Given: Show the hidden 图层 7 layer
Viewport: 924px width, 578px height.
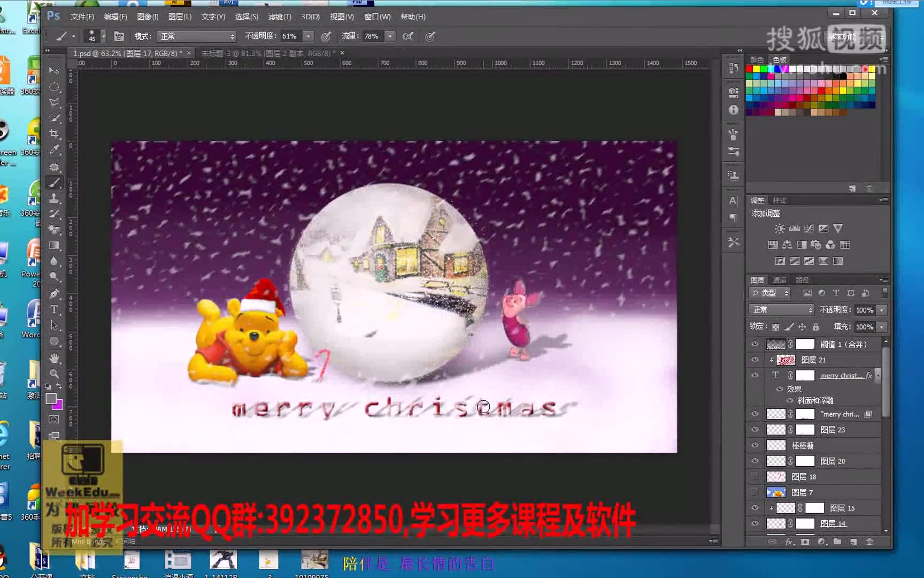Looking at the screenshot, I should (755, 492).
